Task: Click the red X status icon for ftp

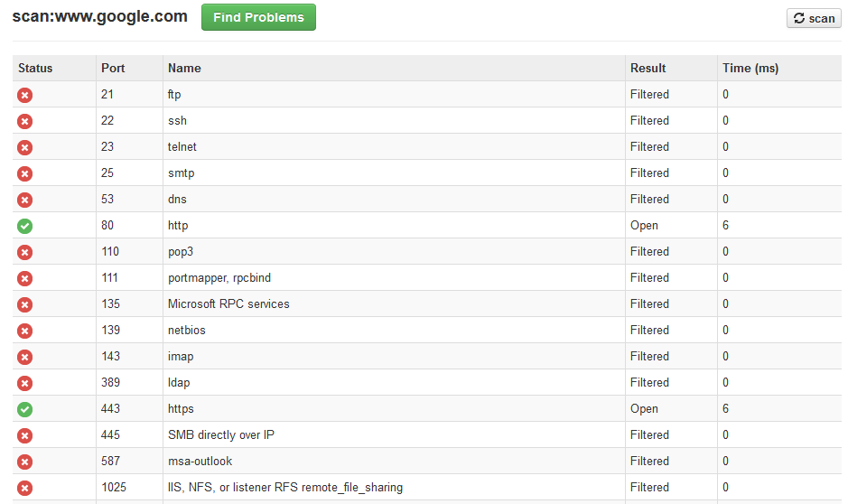Action: click(x=25, y=95)
